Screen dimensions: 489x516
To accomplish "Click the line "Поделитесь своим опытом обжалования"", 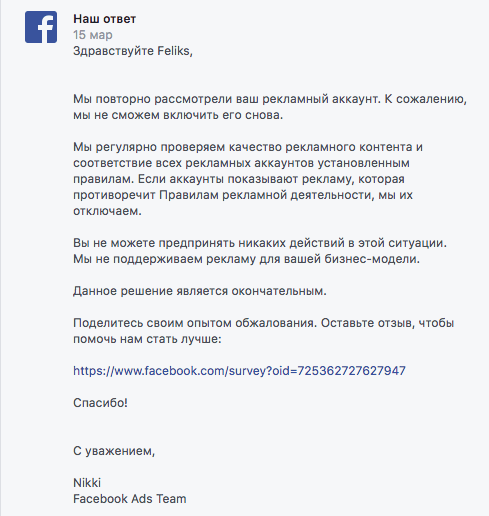I will (194, 323).
